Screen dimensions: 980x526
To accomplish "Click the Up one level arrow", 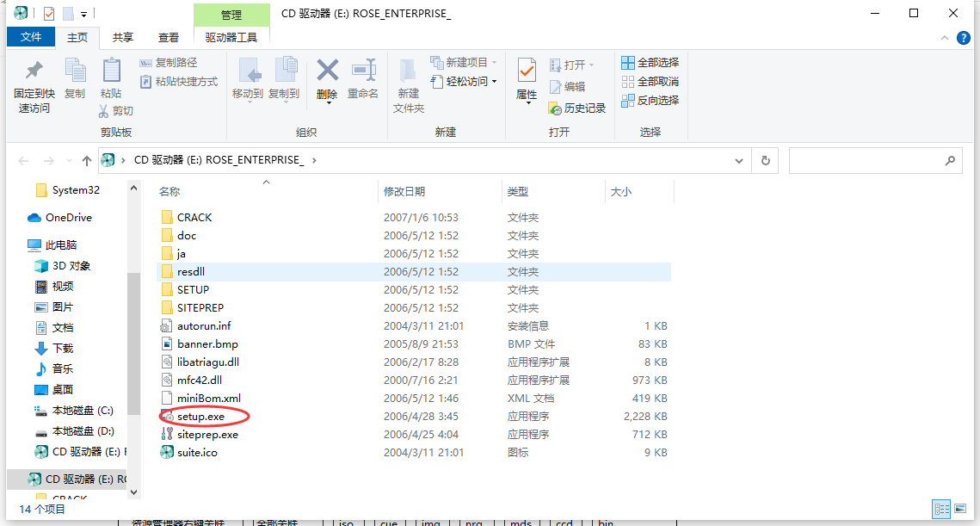I will pyautogui.click(x=87, y=161).
